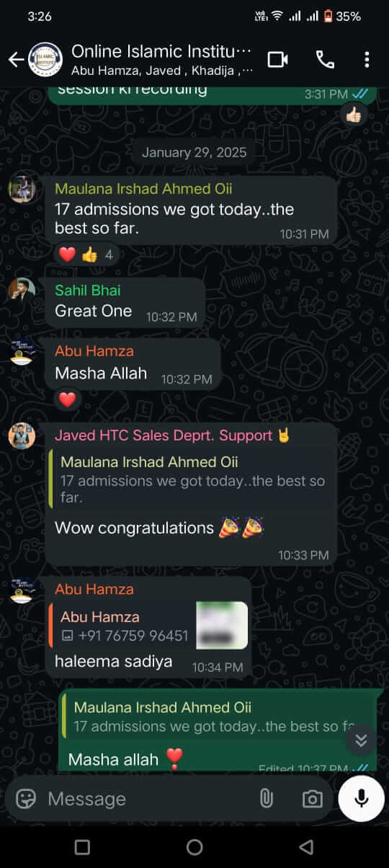Tap the paperclip attachment icon
This screenshot has width=389, height=868.
coord(267,798)
